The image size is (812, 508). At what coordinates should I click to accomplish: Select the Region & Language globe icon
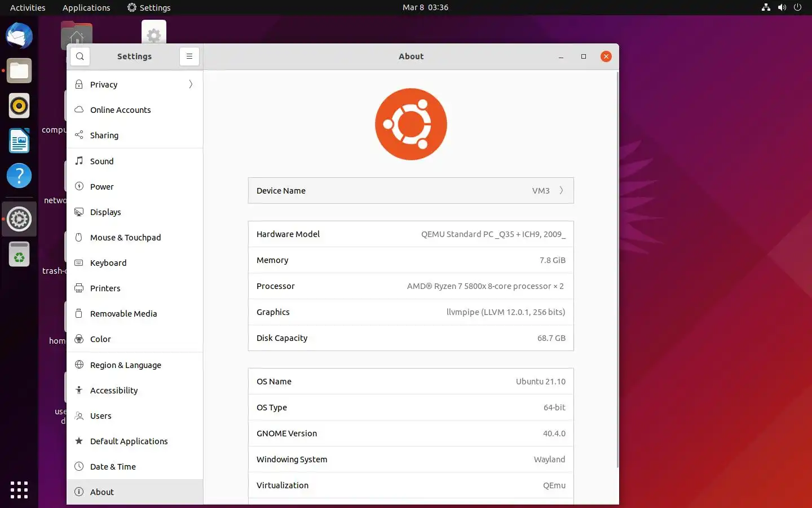click(79, 365)
